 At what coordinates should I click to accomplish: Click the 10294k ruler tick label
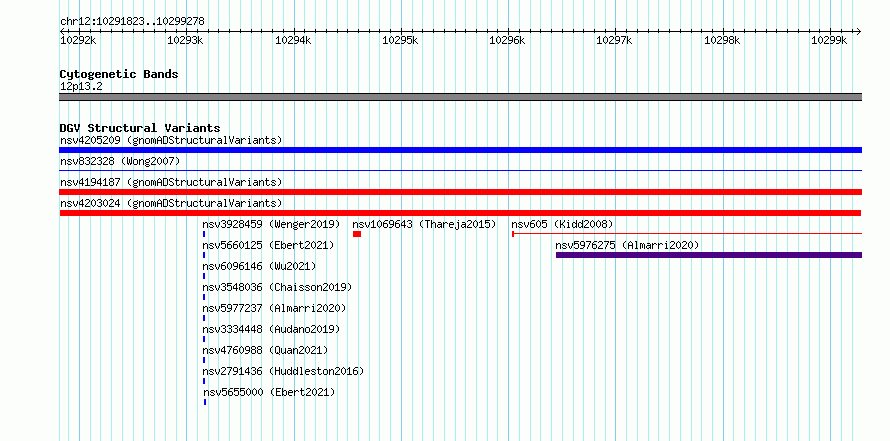(x=293, y=40)
